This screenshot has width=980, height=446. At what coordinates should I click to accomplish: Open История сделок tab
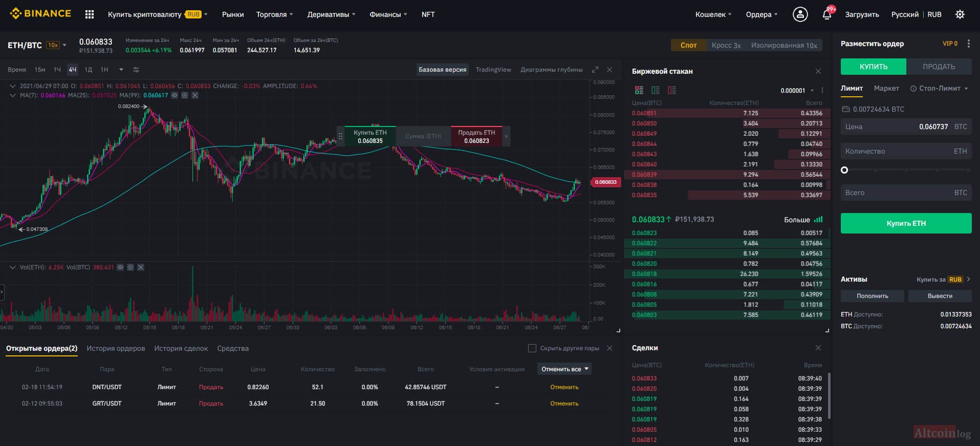tap(181, 348)
